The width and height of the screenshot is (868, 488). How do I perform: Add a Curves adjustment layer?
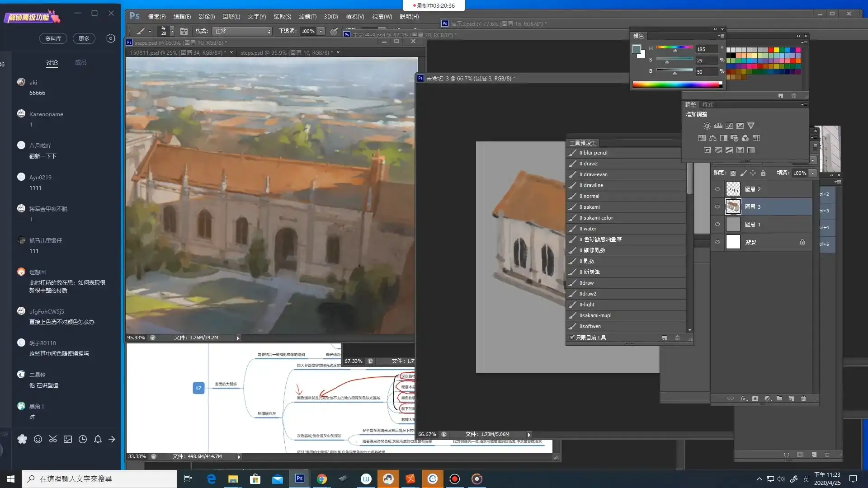pyautogui.click(x=729, y=126)
